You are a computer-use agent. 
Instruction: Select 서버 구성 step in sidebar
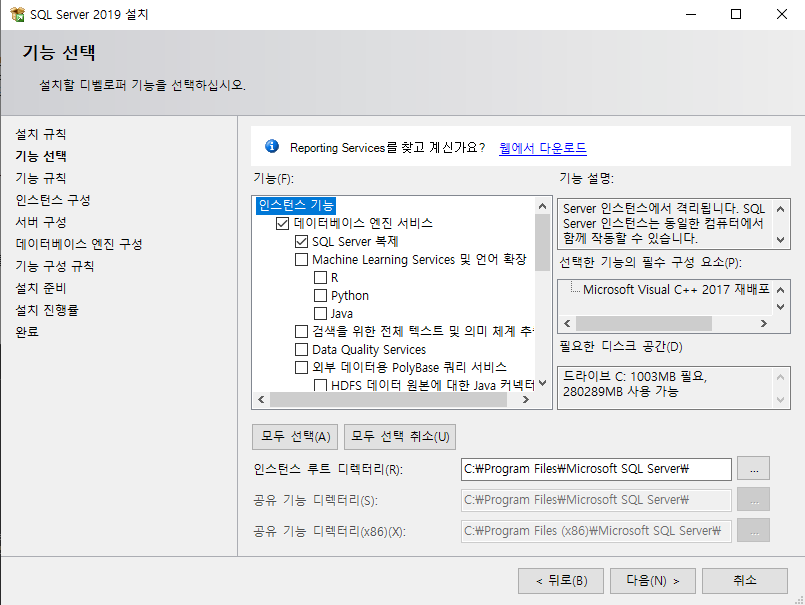pyautogui.click(x=41, y=222)
